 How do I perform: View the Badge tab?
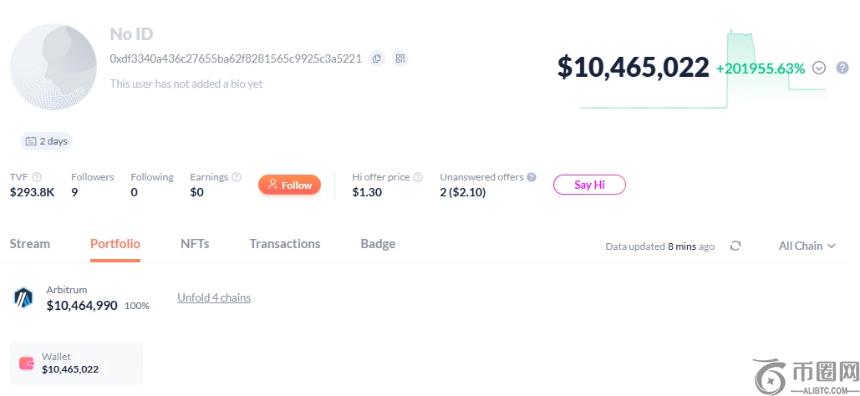coord(378,244)
